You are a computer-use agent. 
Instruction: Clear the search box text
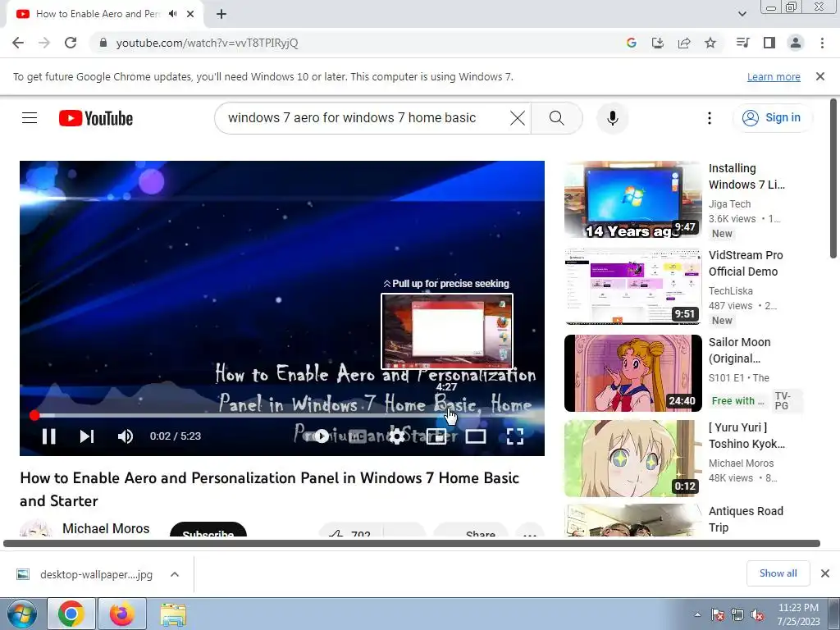[518, 118]
